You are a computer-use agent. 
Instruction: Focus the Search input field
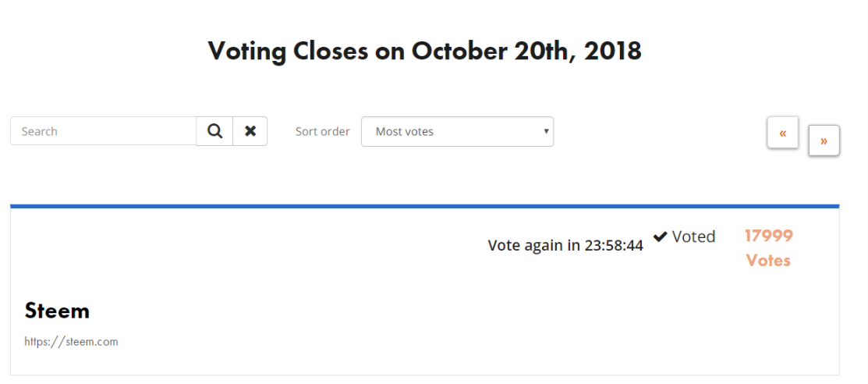pyautogui.click(x=104, y=131)
